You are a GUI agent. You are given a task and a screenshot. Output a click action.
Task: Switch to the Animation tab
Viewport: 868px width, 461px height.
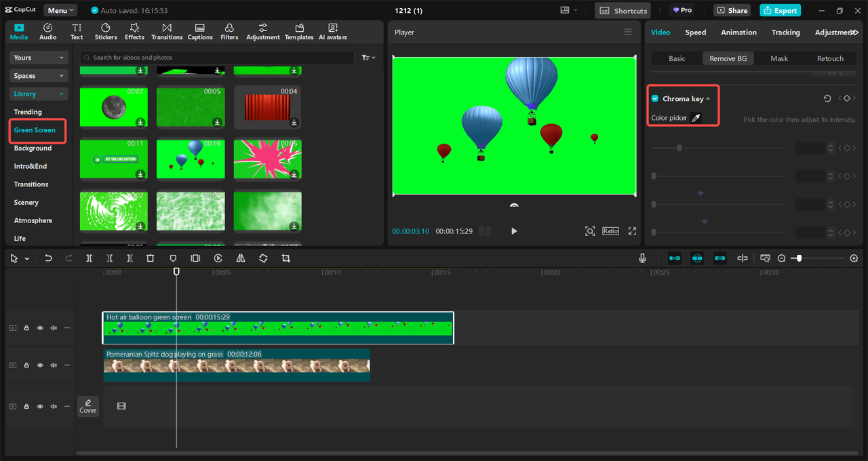(x=738, y=33)
